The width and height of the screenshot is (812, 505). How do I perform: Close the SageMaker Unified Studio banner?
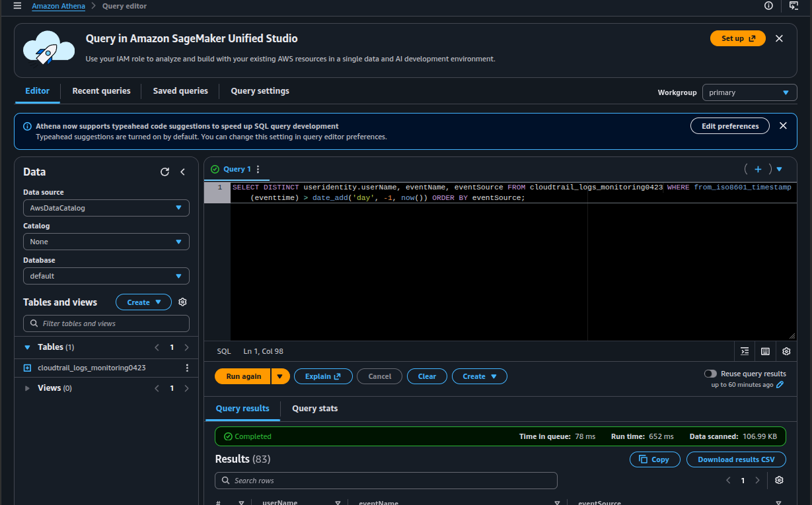pyautogui.click(x=779, y=38)
